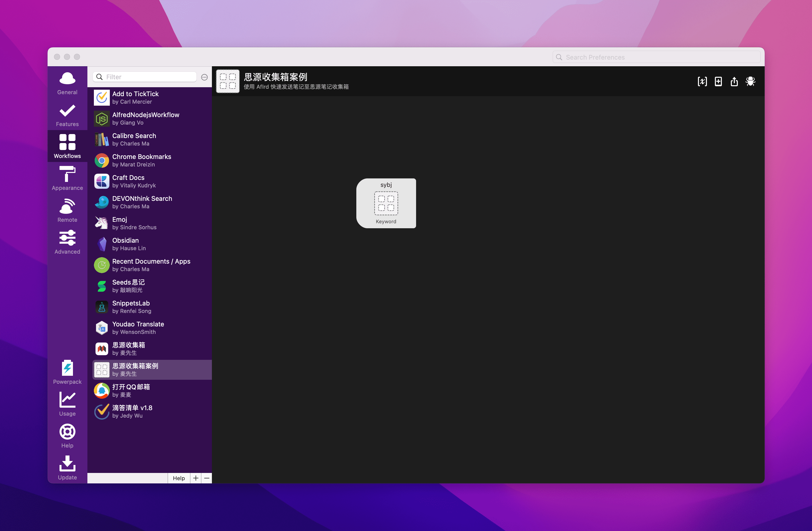Toggle the workflow debugger bug icon

(750, 81)
